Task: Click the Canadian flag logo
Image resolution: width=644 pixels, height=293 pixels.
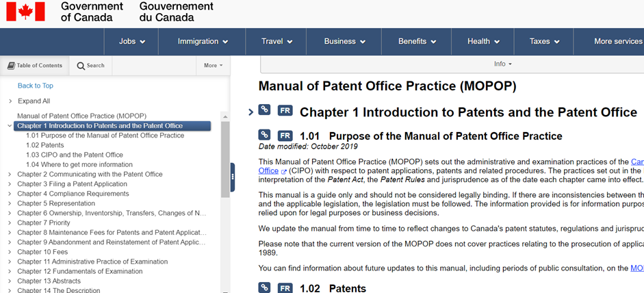Action: click(25, 12)
